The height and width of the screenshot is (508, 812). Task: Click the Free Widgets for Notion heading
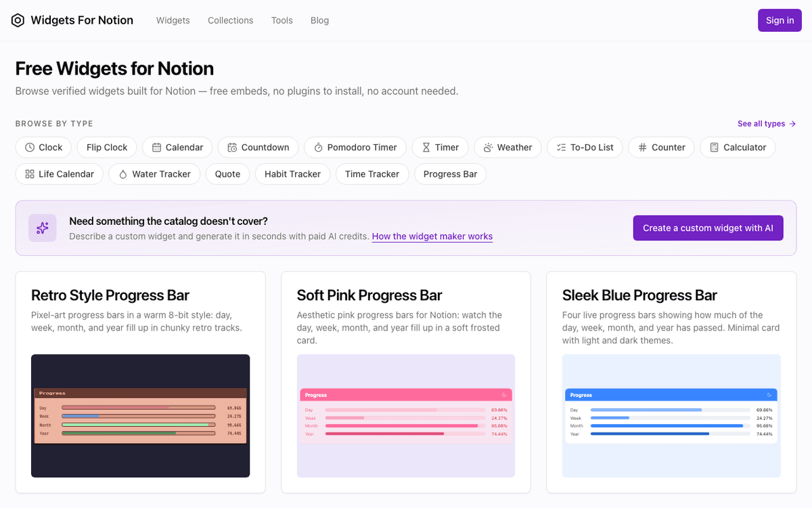[114, 68]
